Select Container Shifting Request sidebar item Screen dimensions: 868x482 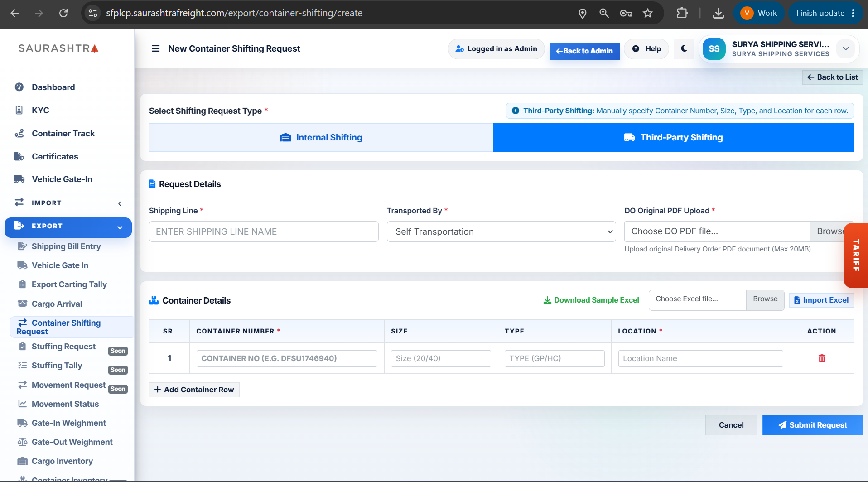point(71,327)
